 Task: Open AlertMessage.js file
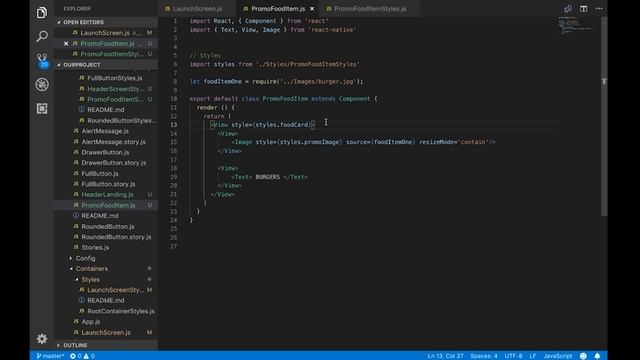point(106,131)
